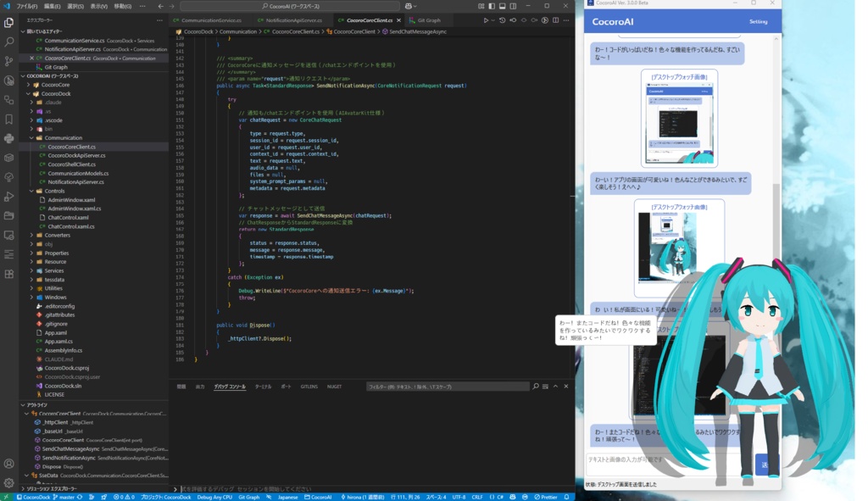Click the CocoroAI chat text input field
The height and width of the screenshot is (501, 868).
[x=670, y=464]
